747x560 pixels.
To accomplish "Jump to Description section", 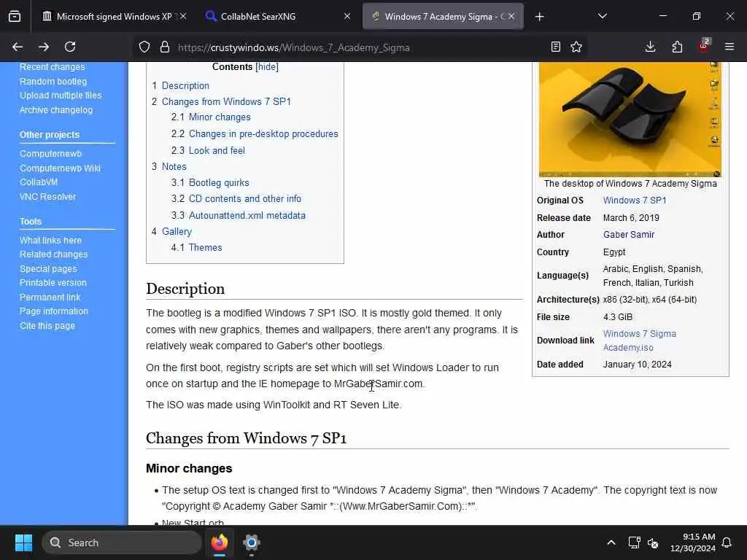I will (185, 86).
